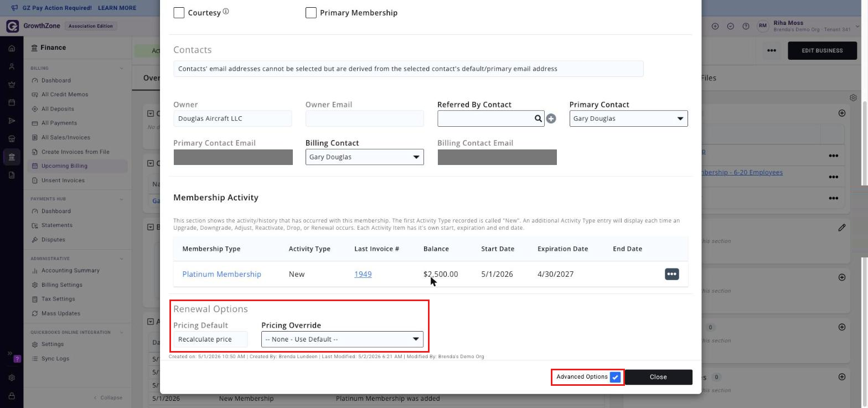Click the help question mark icon in header
868x408 pixels.
coord(746,26)
